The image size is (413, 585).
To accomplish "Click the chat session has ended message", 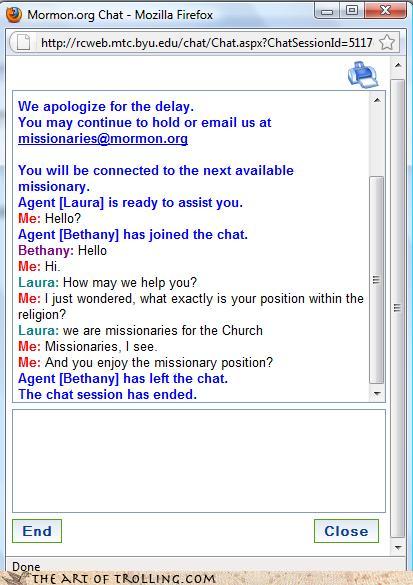I will [107, 394].
